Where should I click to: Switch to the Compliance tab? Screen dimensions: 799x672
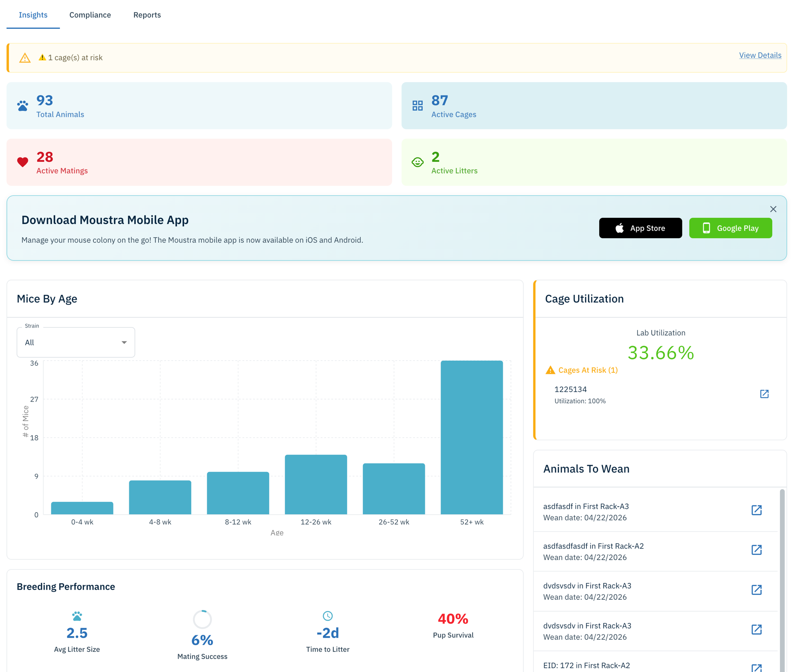(90, 15)
